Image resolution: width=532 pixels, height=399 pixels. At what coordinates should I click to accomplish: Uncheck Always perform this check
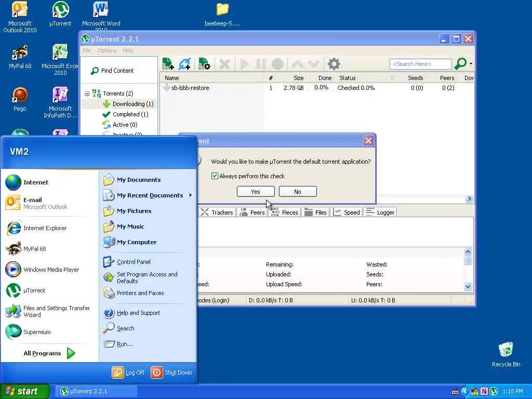(215, 176)
